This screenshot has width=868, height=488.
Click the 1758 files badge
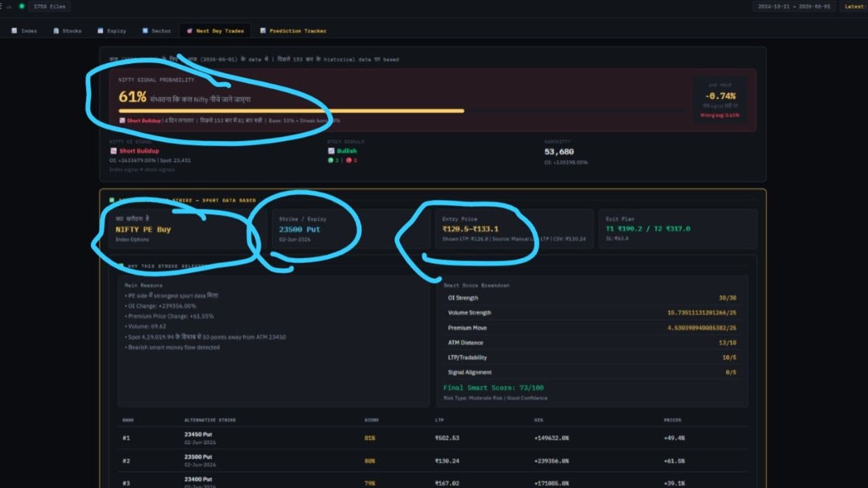(x=49, y=6)
